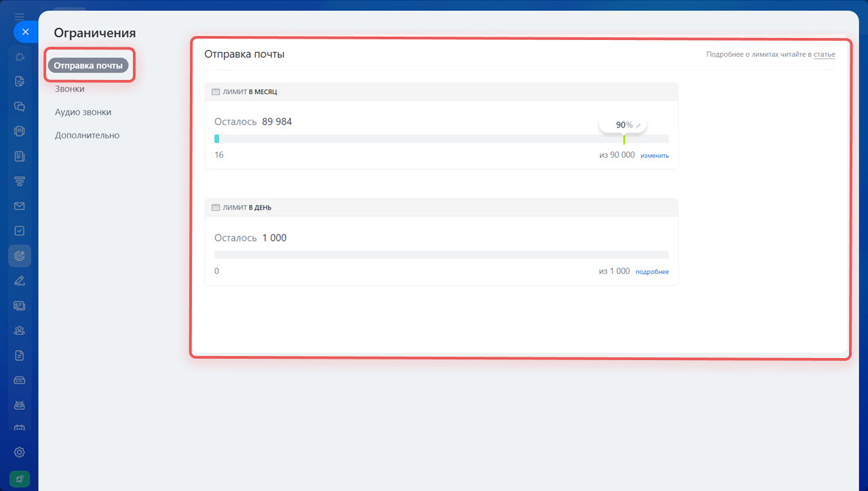Click the used count 16
Viewport: 868px width, 491px height.
click(219, 155)
